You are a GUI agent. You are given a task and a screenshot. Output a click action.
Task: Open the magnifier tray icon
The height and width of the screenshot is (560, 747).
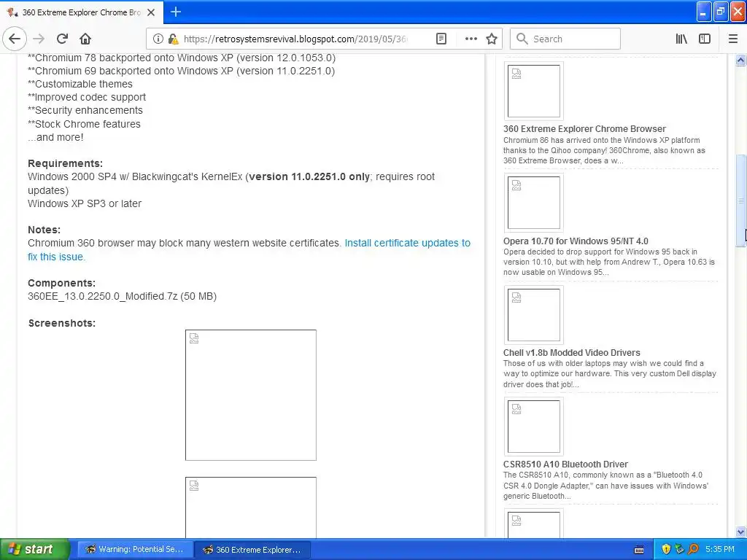(x=693, y=549)
